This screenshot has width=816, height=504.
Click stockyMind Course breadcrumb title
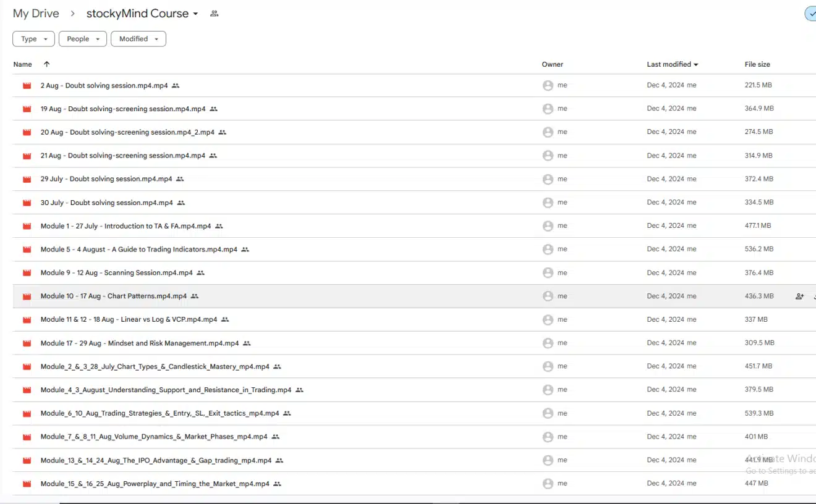[x=137, y=14]
